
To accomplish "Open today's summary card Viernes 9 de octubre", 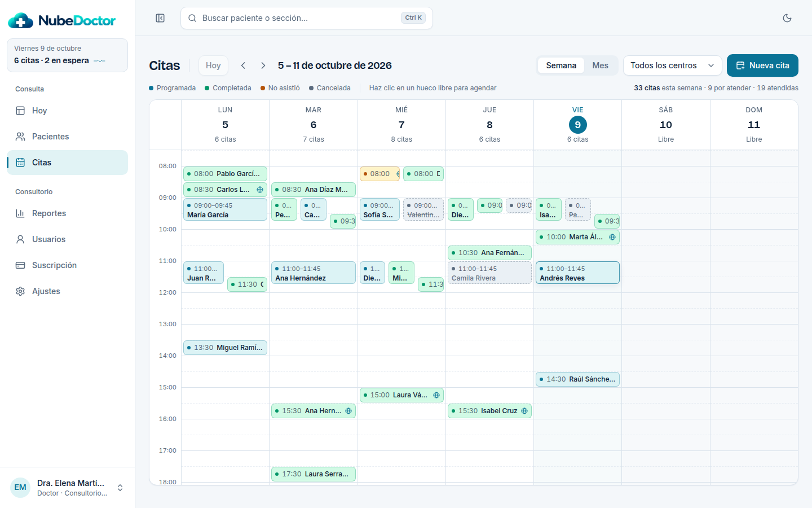I will [x=67, y=55].
